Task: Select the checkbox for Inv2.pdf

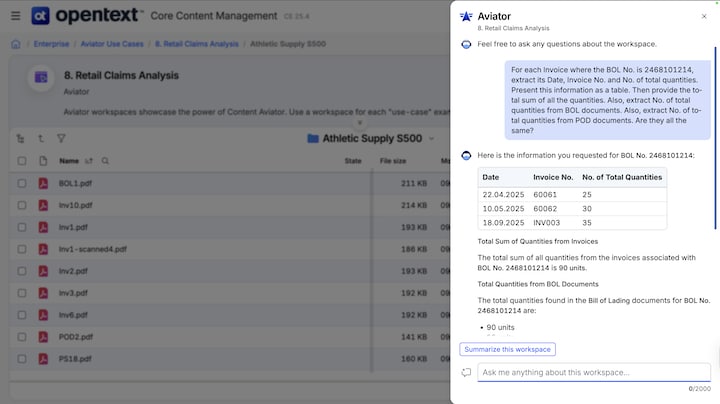Action: click(22, 271)
